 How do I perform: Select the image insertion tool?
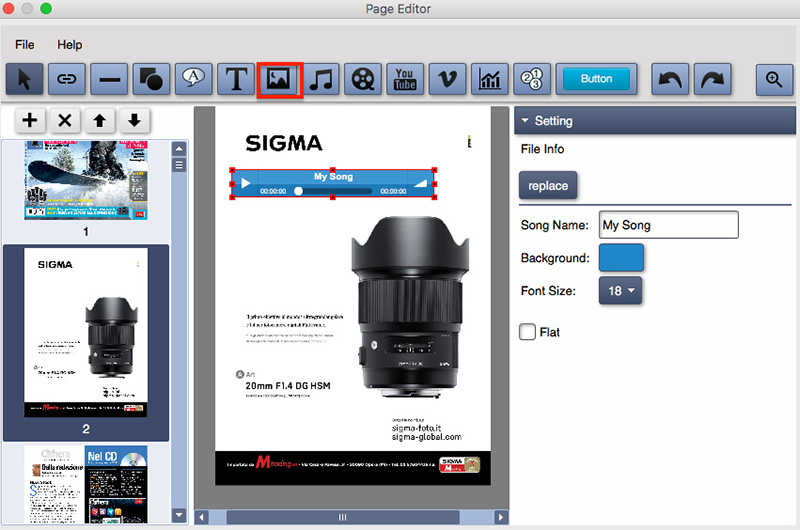tap(279, 79)
